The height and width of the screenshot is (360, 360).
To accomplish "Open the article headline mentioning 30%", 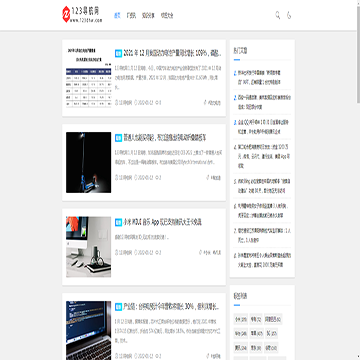I will click(172, 307).
